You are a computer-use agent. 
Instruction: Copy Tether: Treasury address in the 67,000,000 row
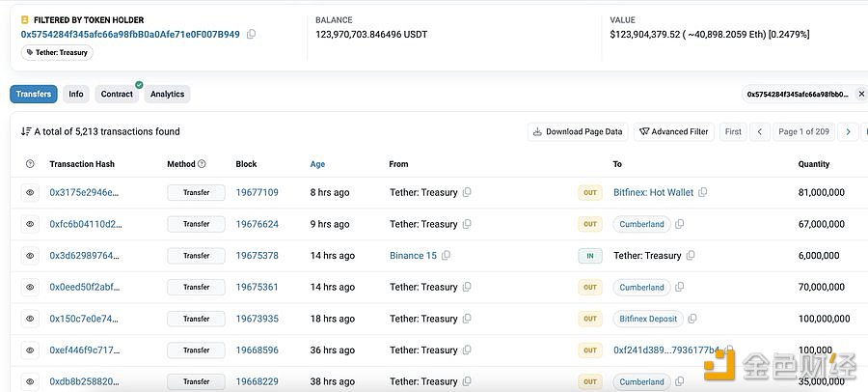(x=467, y=224)
